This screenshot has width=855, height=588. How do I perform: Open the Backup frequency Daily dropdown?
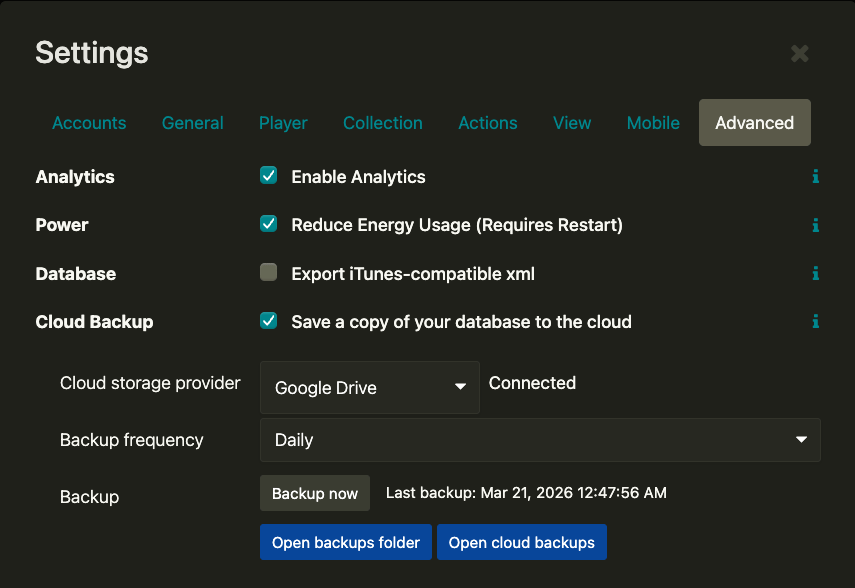(540, 440)
